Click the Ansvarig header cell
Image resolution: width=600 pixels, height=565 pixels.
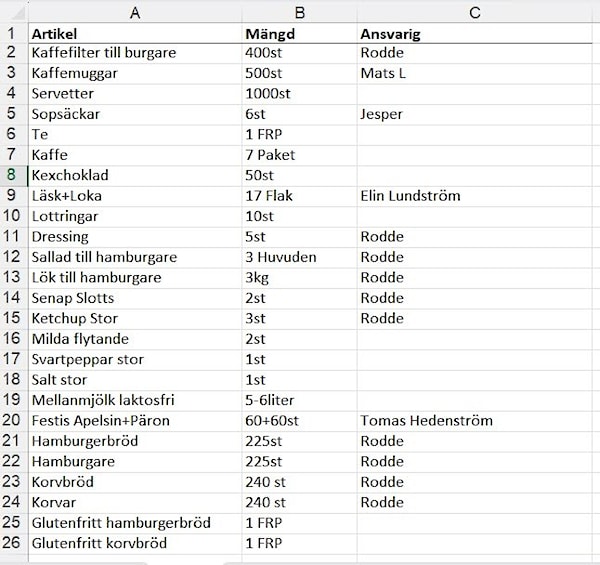point(474,34)
